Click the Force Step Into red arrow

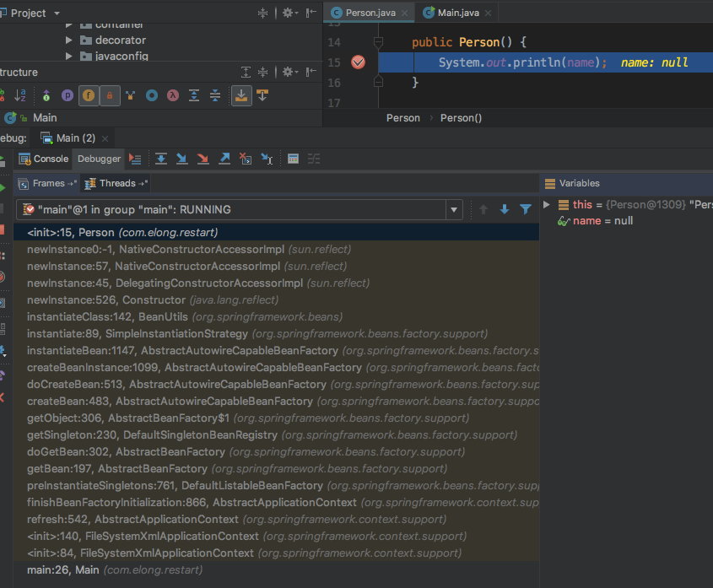[x=203, y=159]
